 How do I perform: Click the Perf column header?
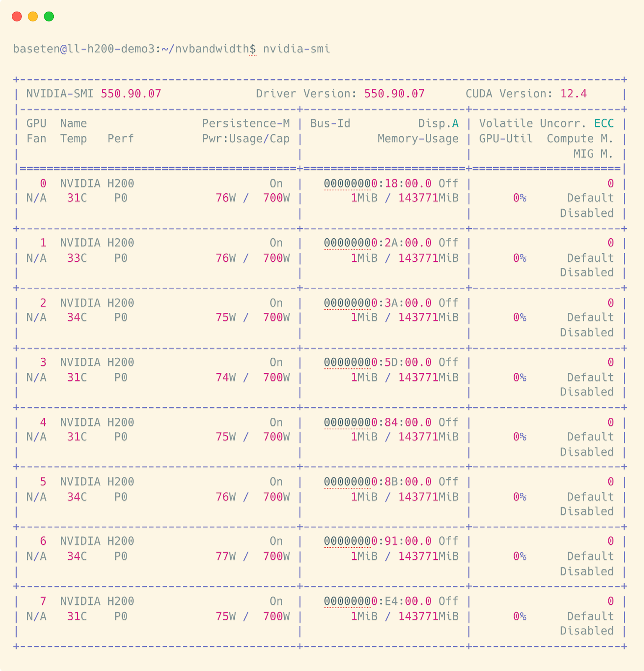pyautogui.click(x=121, y=139)
